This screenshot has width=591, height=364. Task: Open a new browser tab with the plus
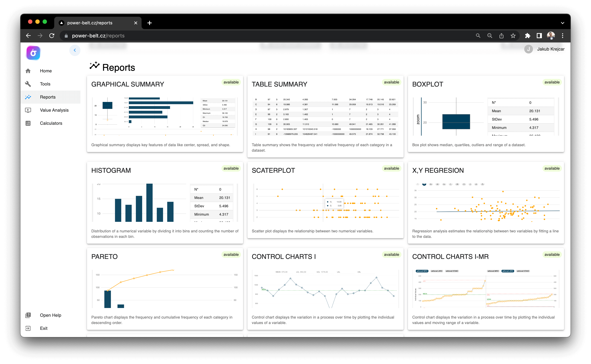click(x=149, y=23)
